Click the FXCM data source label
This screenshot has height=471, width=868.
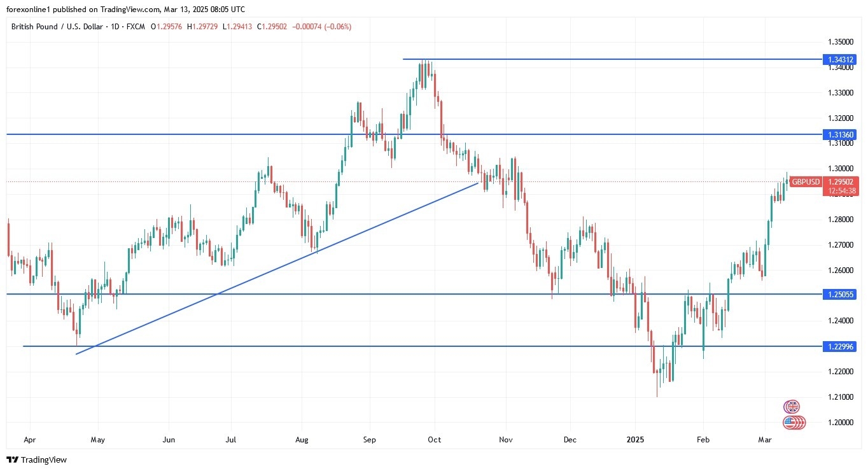point(137,27)
